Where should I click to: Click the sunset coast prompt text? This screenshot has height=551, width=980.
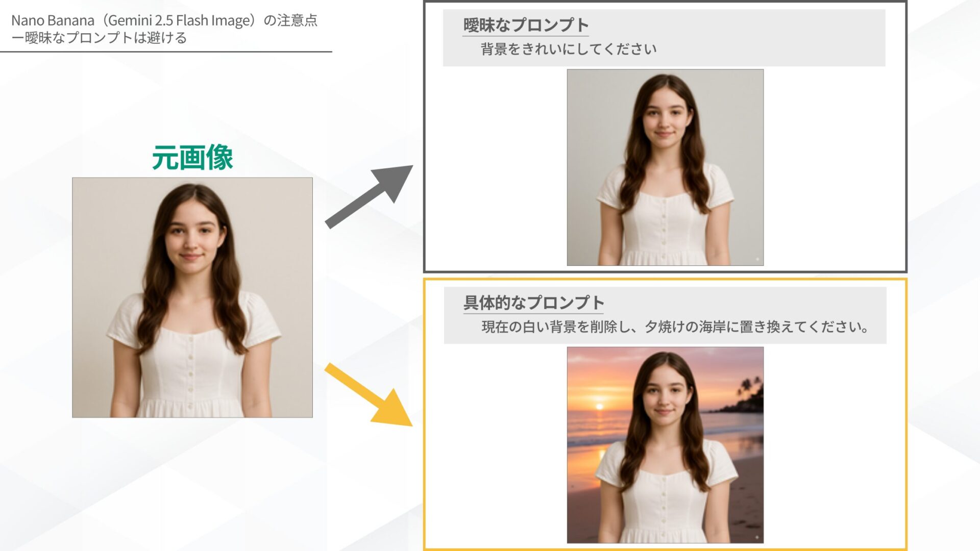pos(675,327)
